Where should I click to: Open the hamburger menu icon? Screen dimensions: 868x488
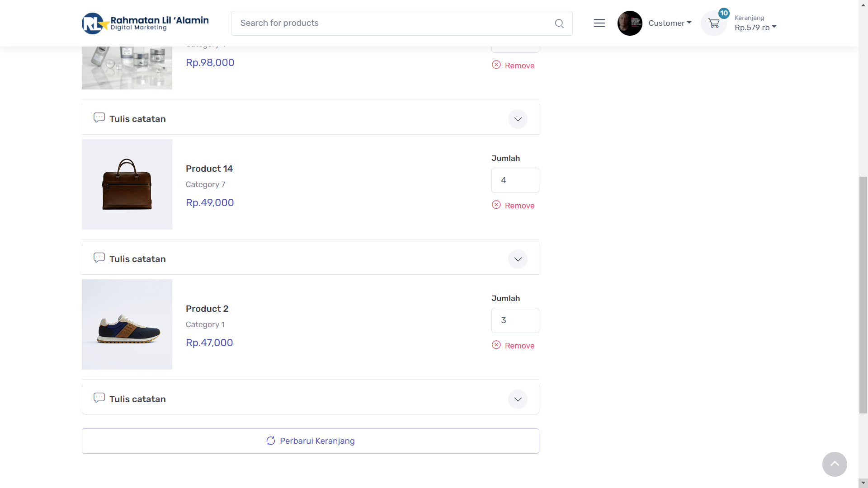[599, 23]
